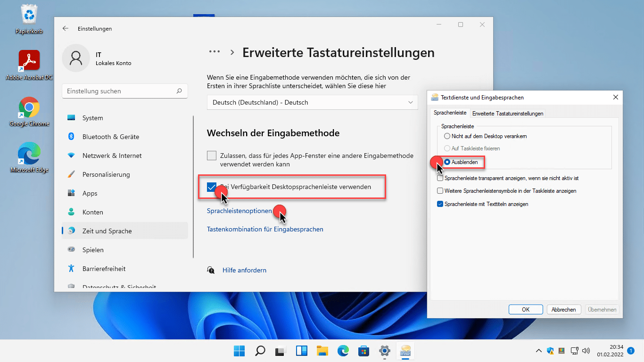Uncheck Desktopsprachenleiste verwenden checkbox

click(x=212, y=187)
